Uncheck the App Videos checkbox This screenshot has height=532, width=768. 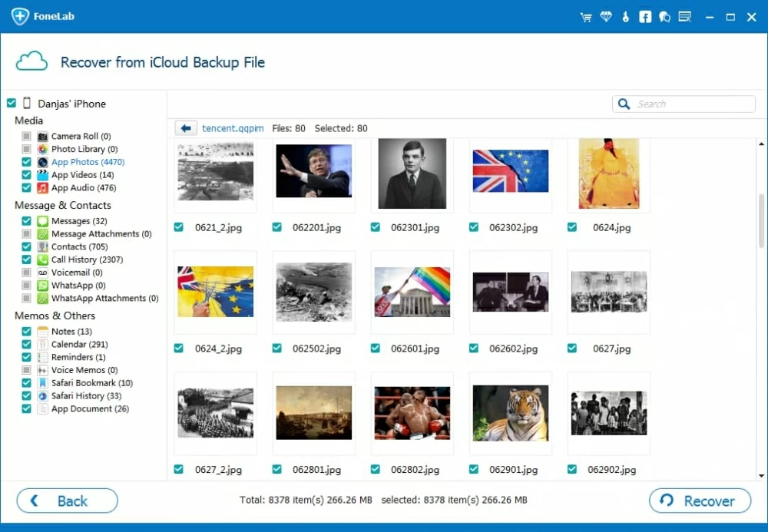pos(26,175)
